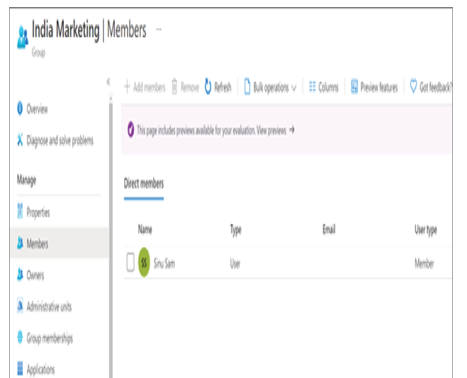This screenshot has width=467, height=378.
Task: Click the Applications grid icon
Action: 20,369
